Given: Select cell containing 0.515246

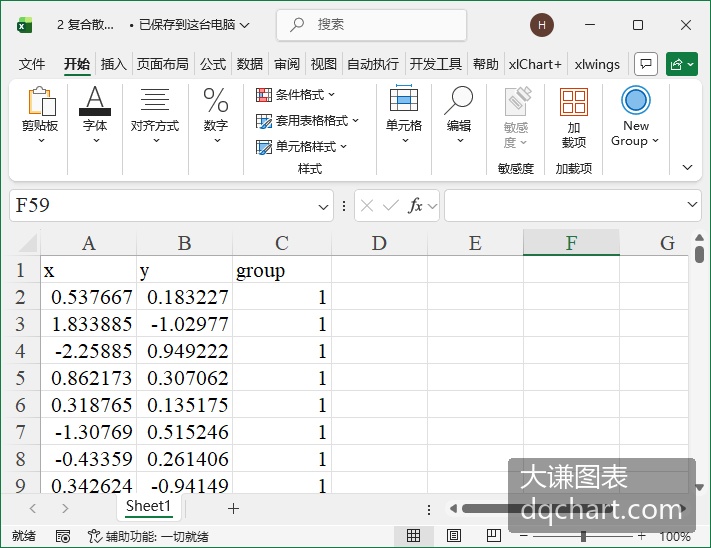Looking at the screenshot, I should pyautogui.click(x=185, y=432).
